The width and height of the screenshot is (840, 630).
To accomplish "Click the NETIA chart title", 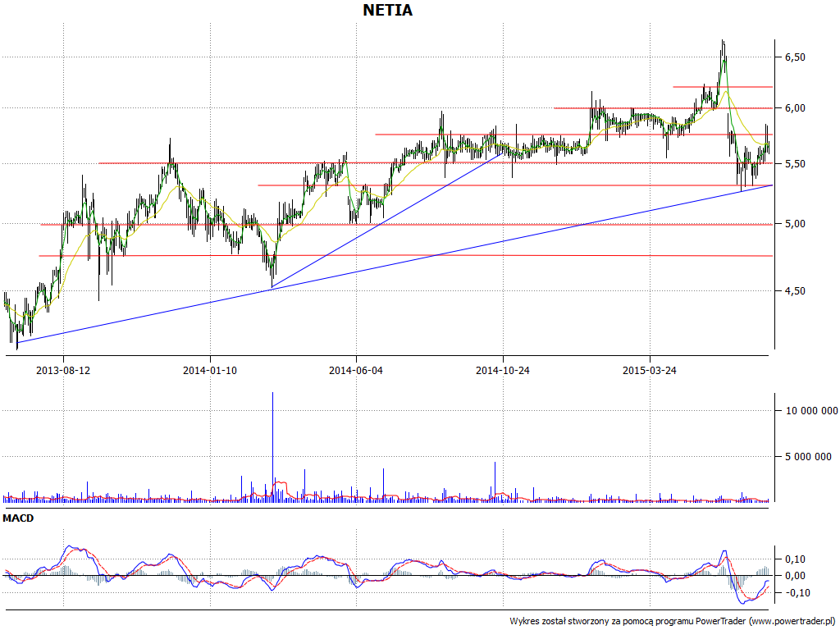I will pos(388,10).
